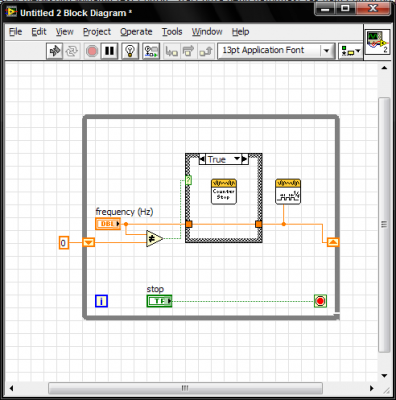Click the LabVIEW title bar icon

click(x=11, y=12)
